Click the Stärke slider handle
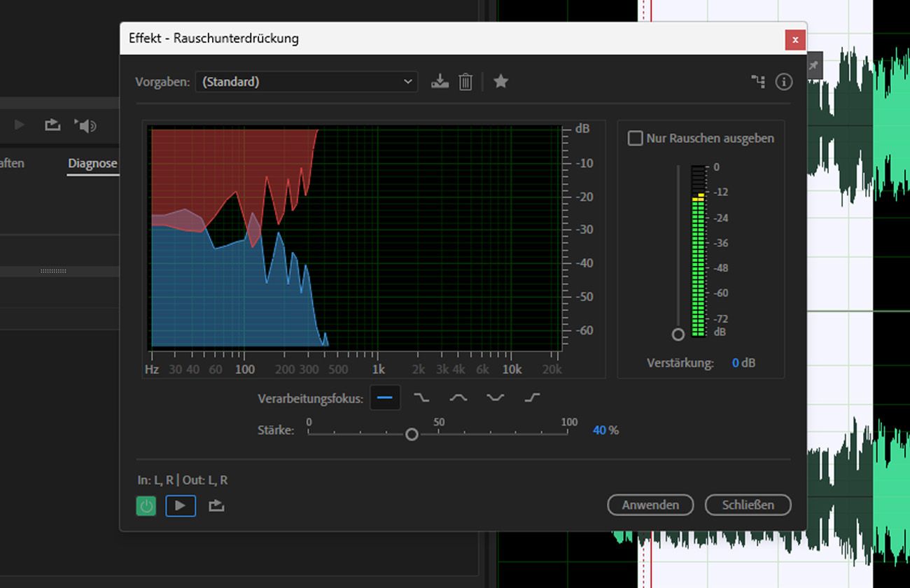Screen dimensions: 910x588 click(x=412, y=435)
